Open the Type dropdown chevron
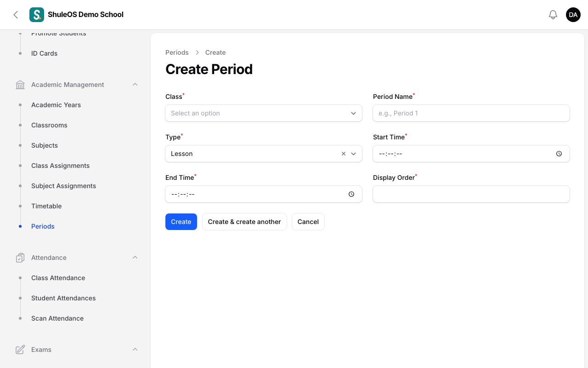 [x=354, y=154]
